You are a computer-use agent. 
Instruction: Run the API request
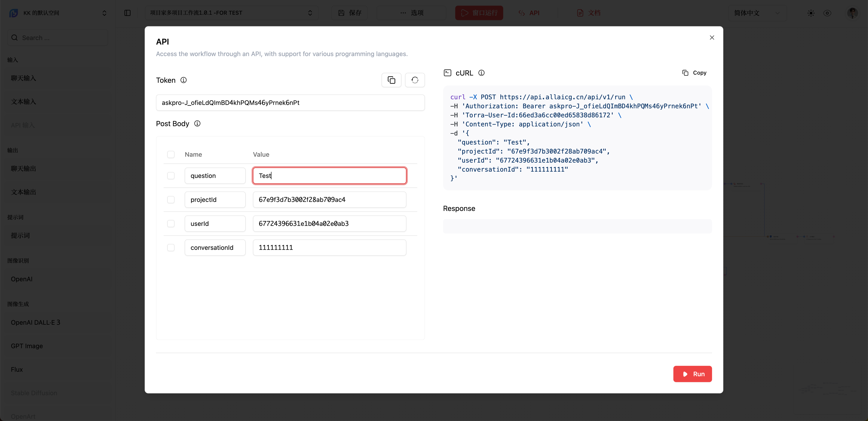[x=692, y=374]
